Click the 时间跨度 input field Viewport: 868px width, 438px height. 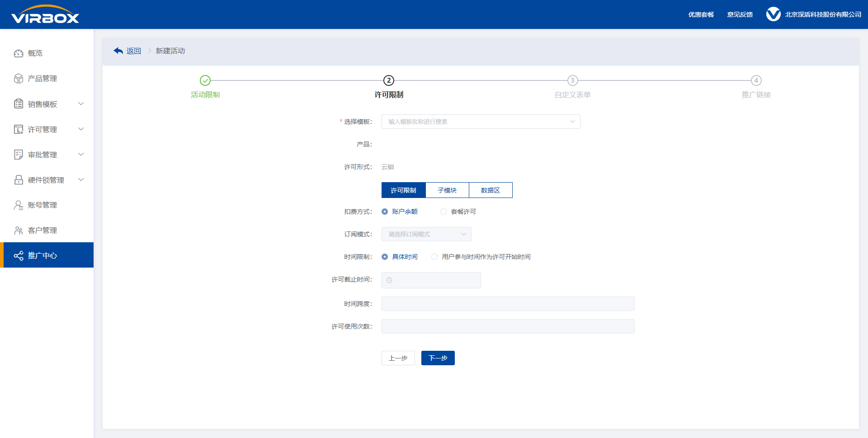tap(508, 304)
